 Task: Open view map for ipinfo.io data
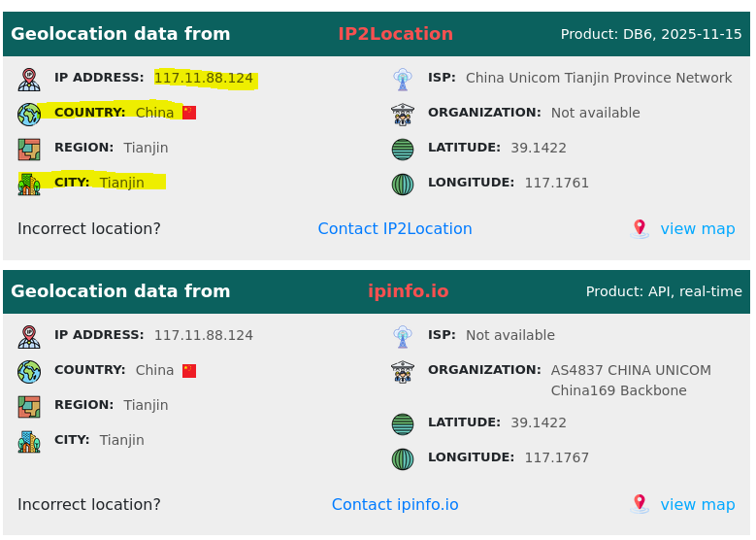(x=698, y=505)
